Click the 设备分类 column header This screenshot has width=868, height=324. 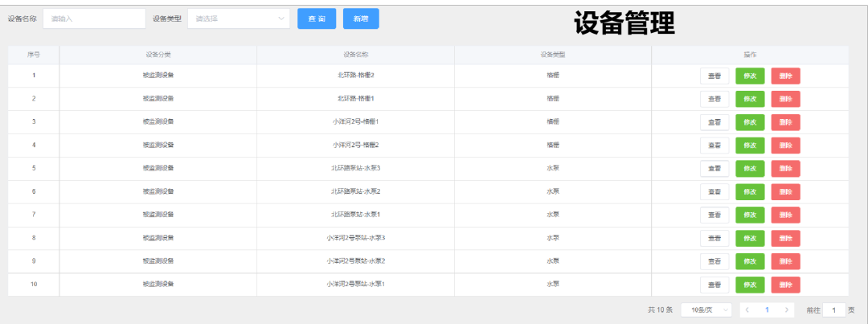pos(158,55)
